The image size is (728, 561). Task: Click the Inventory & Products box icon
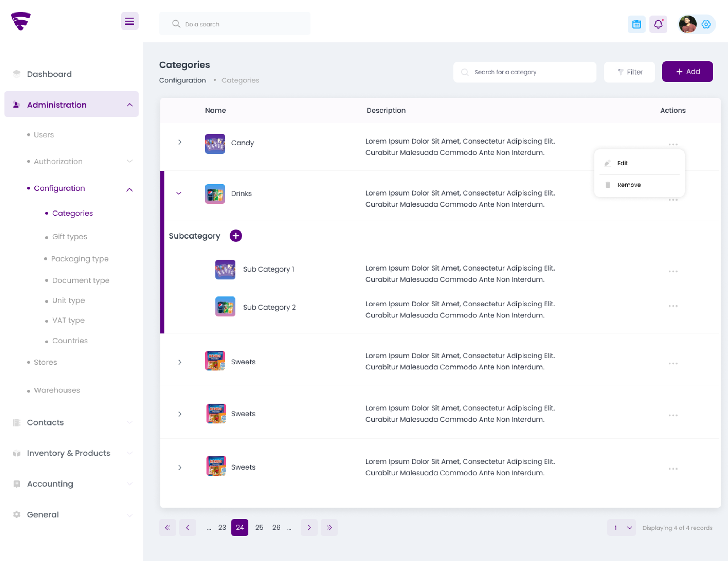(x=16, y=453)
